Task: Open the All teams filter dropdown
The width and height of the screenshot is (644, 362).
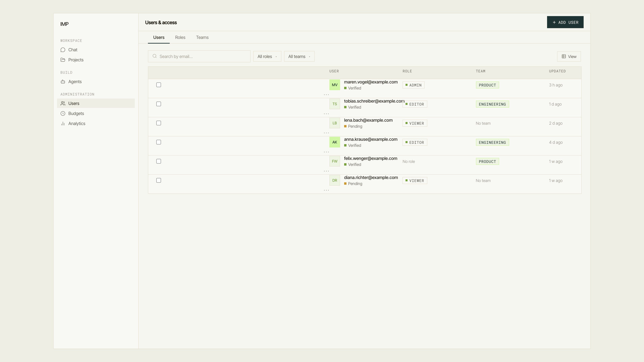Action: click(x=299, y=56)
